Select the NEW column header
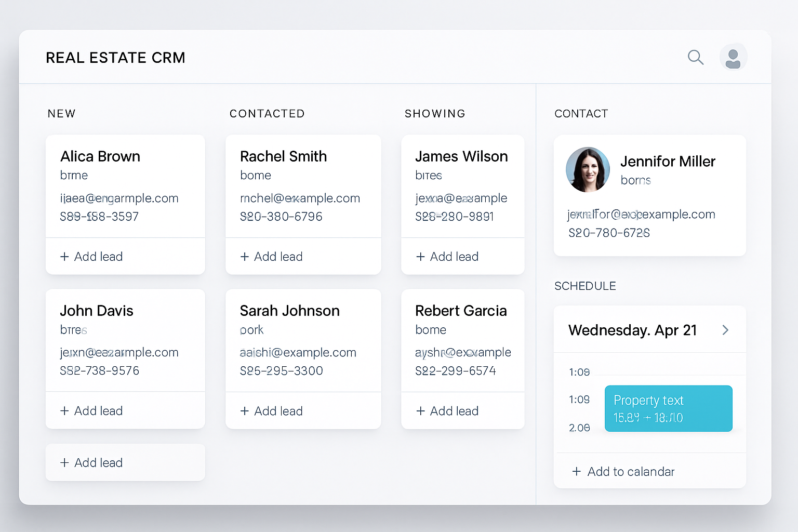 click(61, 113)
